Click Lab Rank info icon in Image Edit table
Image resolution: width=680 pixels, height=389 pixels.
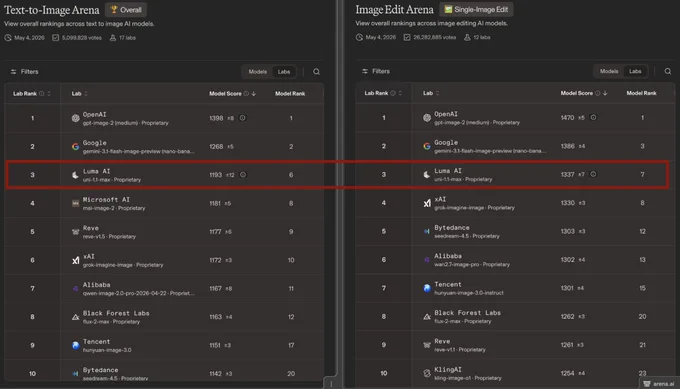[393, 93]
